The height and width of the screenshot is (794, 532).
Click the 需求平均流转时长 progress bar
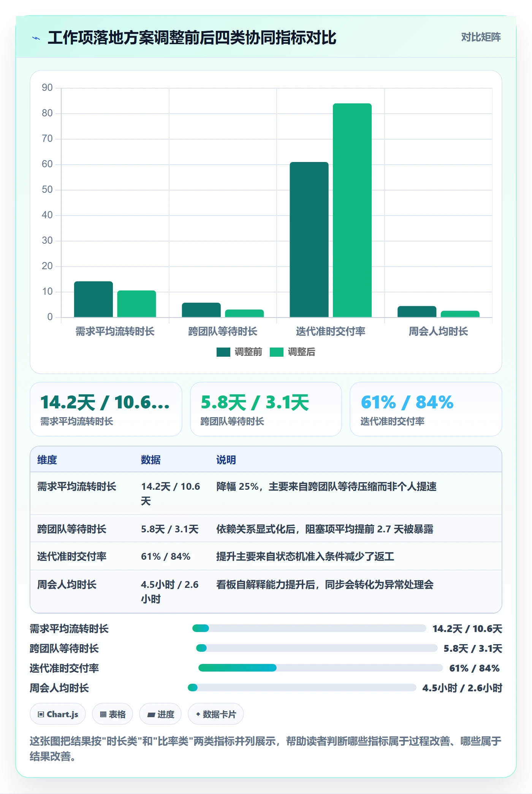(309, 628)
